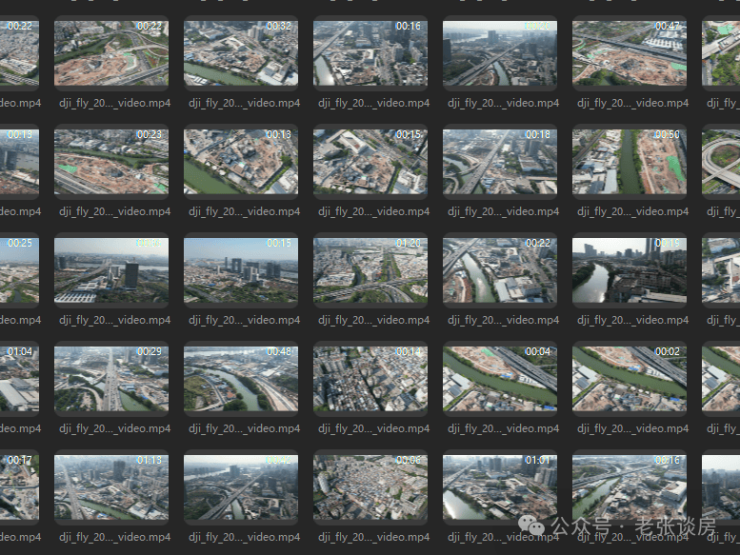Select the 01:20 duration aerial clip

pyautogui.click(x=370, y=270)
